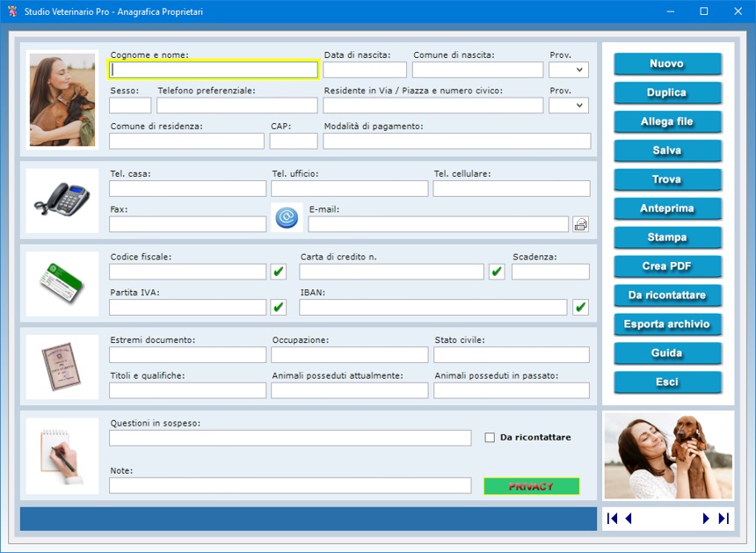Click the Titoli e qualifiche field

click(187, 390)
